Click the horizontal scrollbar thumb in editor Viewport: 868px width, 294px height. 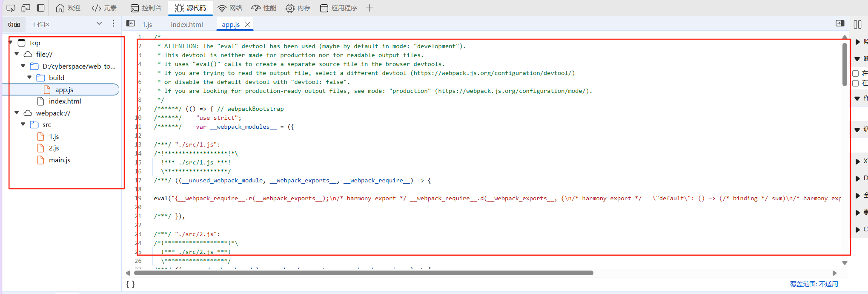click(364, 273)
